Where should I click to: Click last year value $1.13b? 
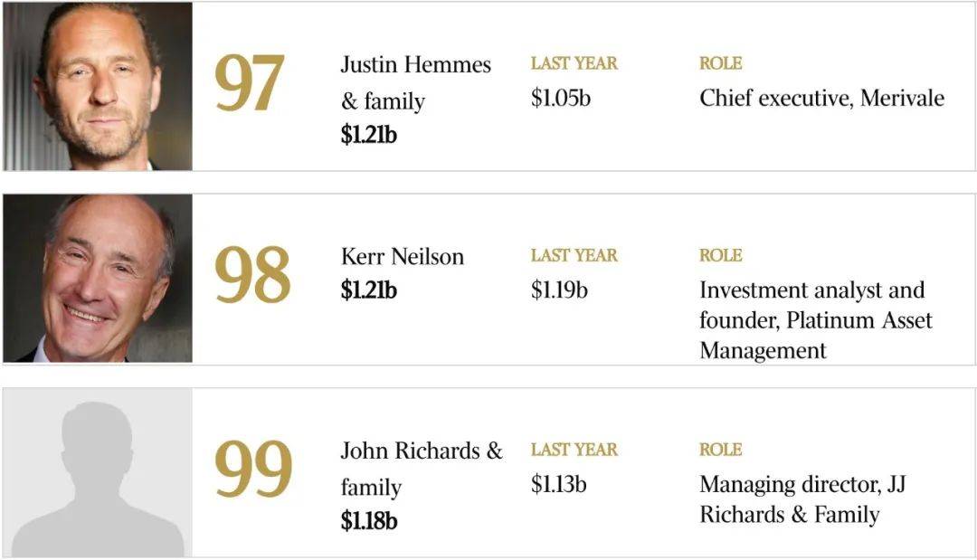pos(558,485)
